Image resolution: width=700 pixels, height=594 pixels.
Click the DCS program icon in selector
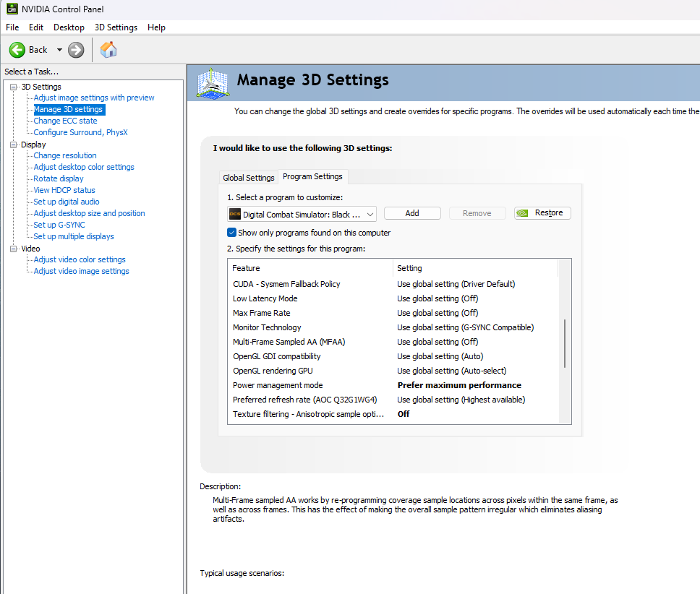point(235,215)
